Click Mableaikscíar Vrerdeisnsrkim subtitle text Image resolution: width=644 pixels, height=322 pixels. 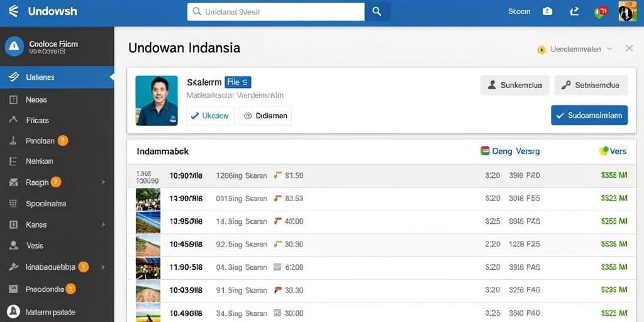click(235, 96)
